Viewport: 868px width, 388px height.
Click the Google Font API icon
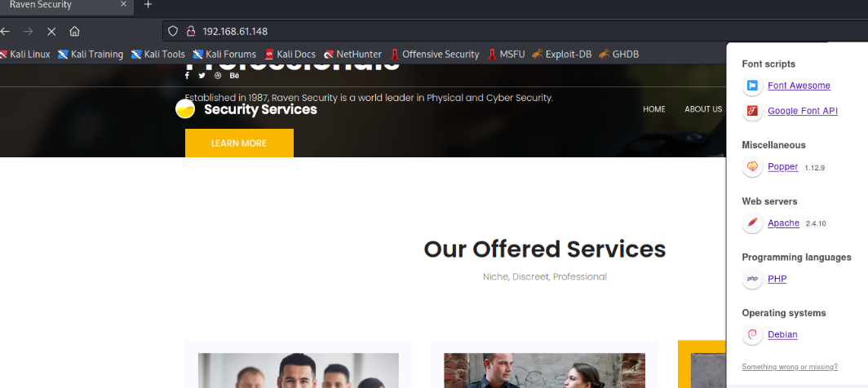pyautogui.click(x=752, y=111)
